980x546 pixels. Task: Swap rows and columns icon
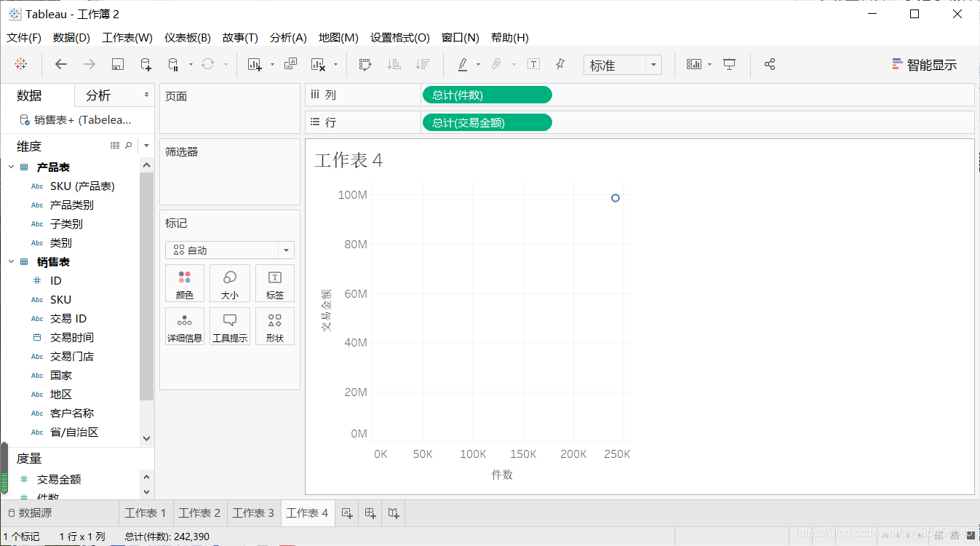[x=365, y=64]
